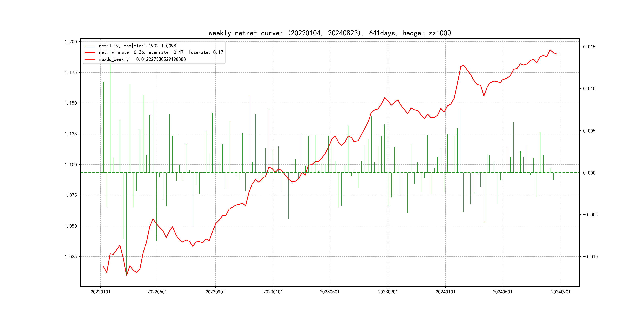The height and width of the screenshot is (322, 644).
Task: Click the 0.015 right axis tick label
Action: (589, 47)
